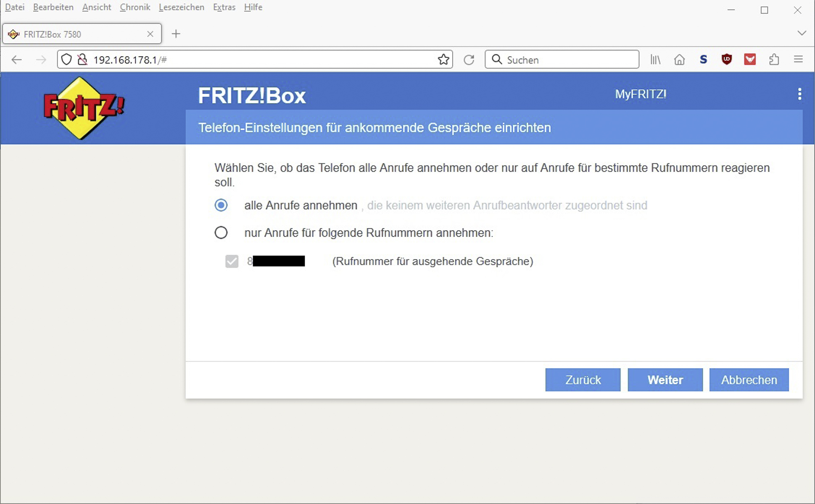Click the Abbrechen button
This screenshot has width=815, height=504.
click(x=749, y=380)
